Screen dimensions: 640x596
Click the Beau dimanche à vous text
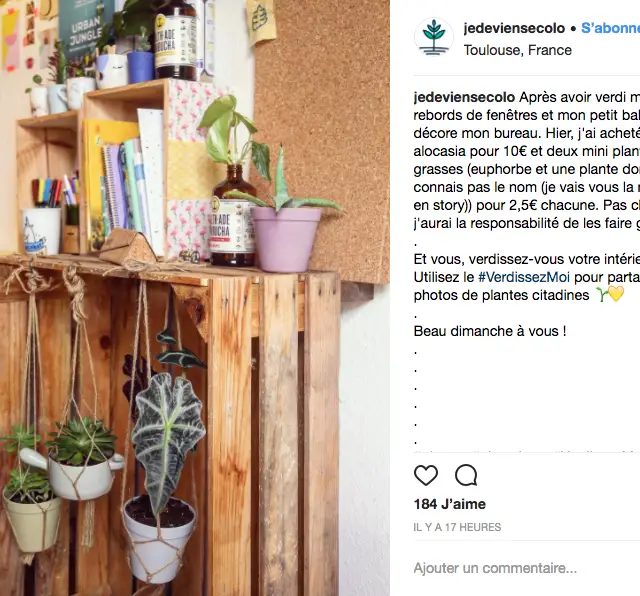coord(490,331)
